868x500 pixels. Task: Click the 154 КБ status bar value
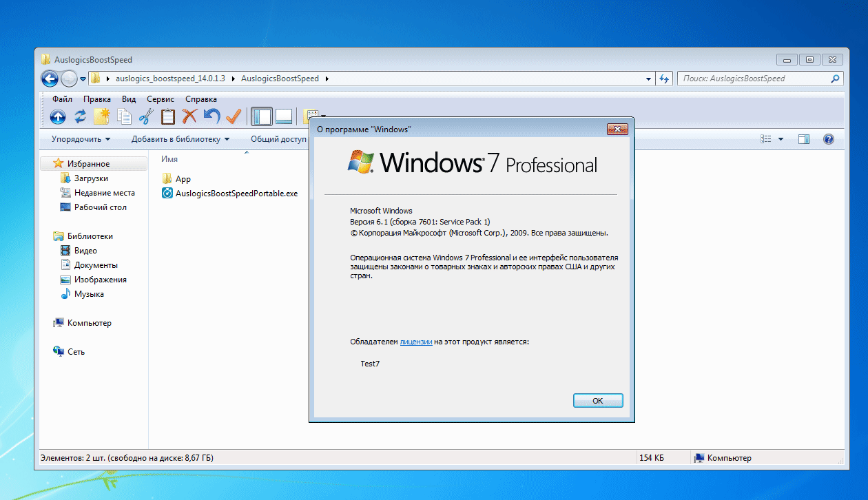click(x=652, y=458)
